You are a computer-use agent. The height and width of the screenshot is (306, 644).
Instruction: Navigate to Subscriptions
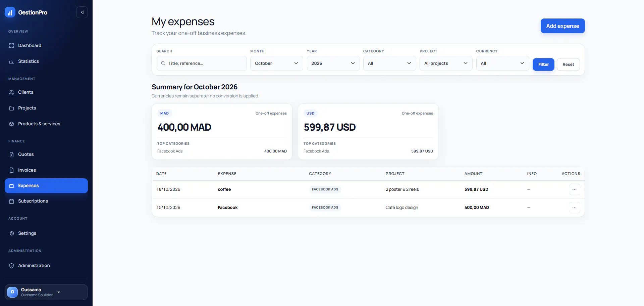coord(46,201)
